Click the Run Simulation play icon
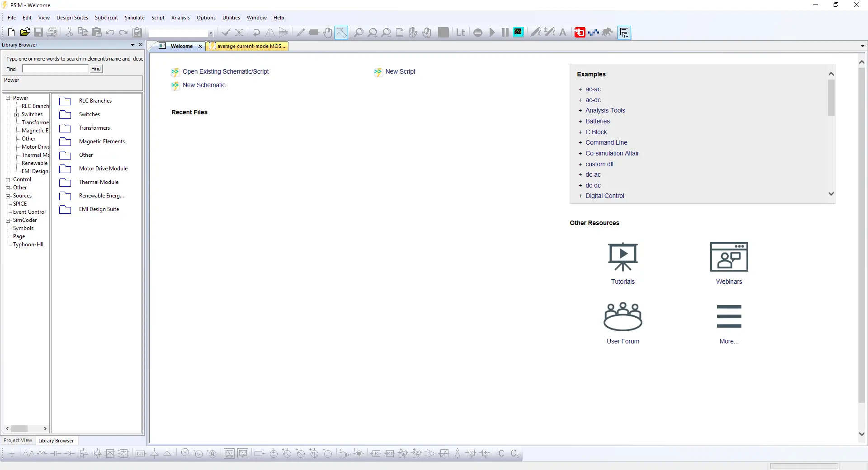 (492, 32)
